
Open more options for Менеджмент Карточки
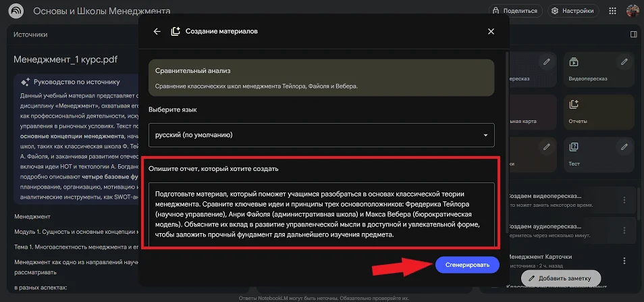click(624, 261)
